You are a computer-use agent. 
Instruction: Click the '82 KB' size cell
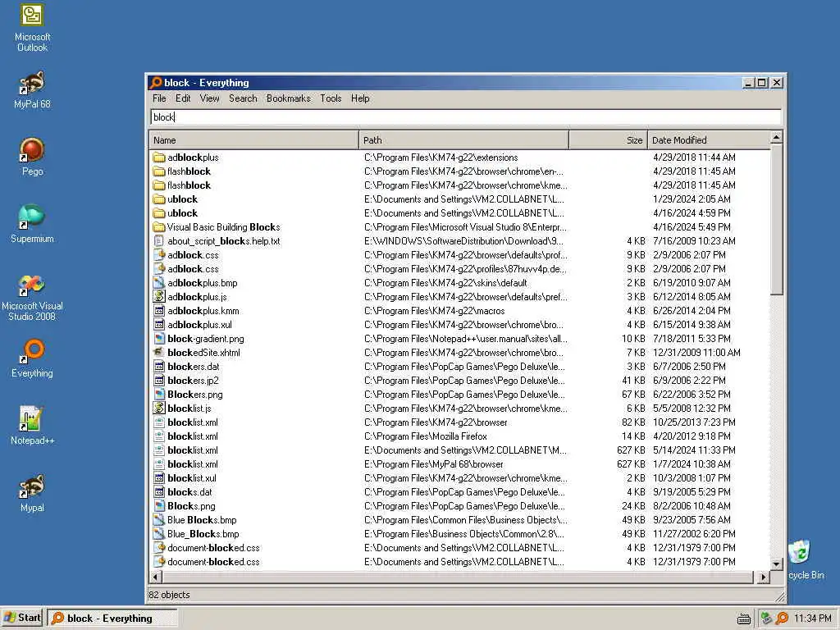click(x=633, y=422)
